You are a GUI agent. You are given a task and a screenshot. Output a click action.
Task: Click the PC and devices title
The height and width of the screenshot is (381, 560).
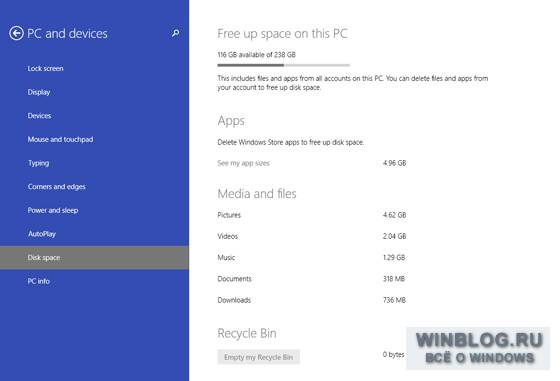point(67,34)
